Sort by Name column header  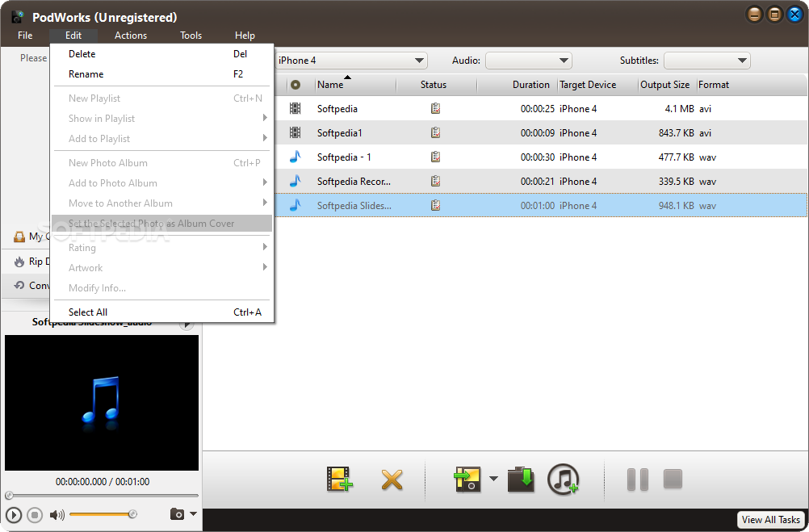pos(355,85)
